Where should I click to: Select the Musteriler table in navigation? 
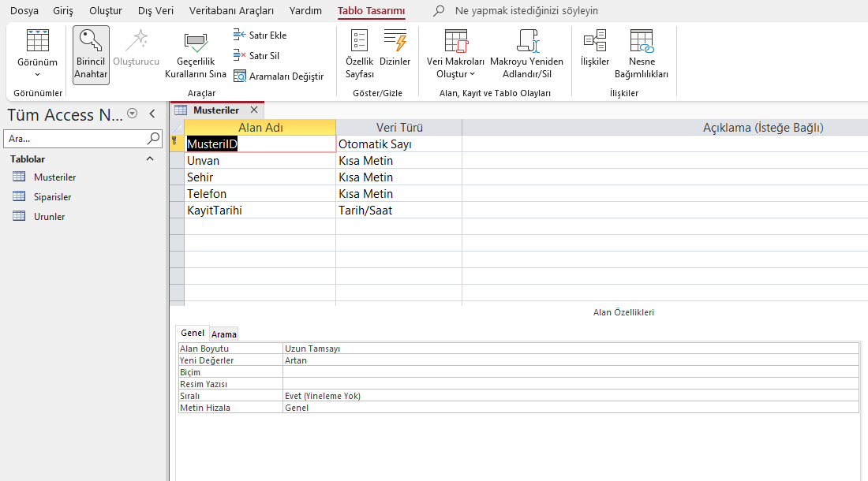point(54,177)
